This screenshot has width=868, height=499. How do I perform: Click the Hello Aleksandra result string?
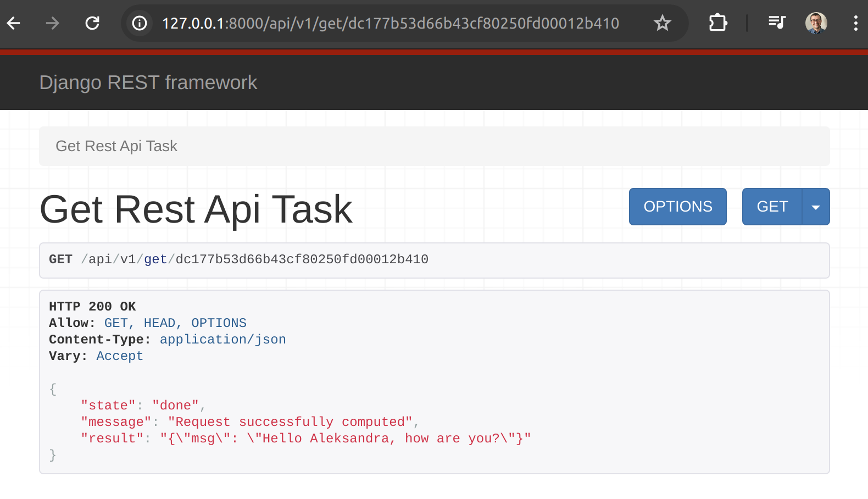[346, 439]
